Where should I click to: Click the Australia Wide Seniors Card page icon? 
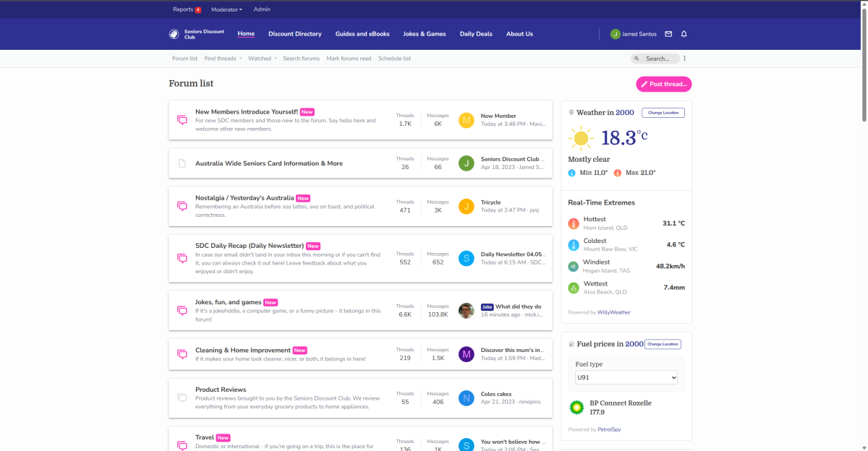coord(182,163)
